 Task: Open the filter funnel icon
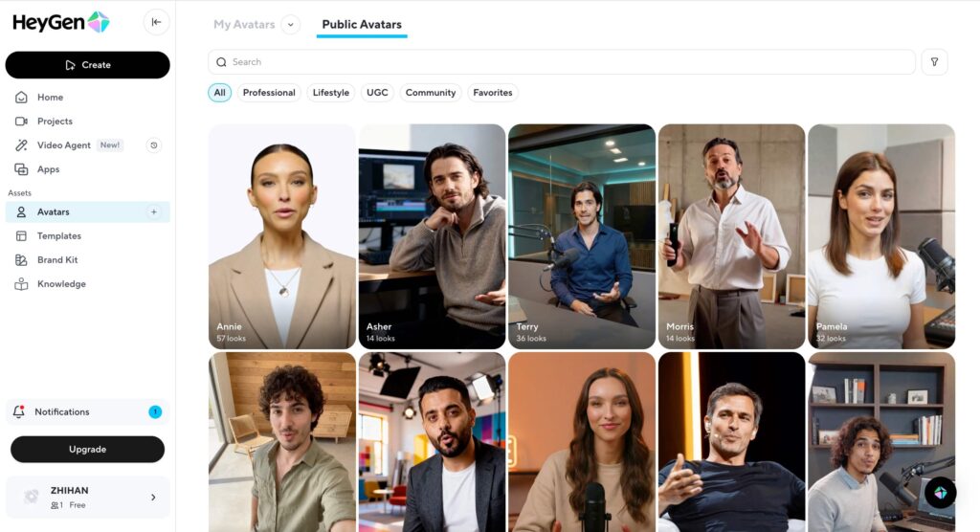(x=934, y=62)
